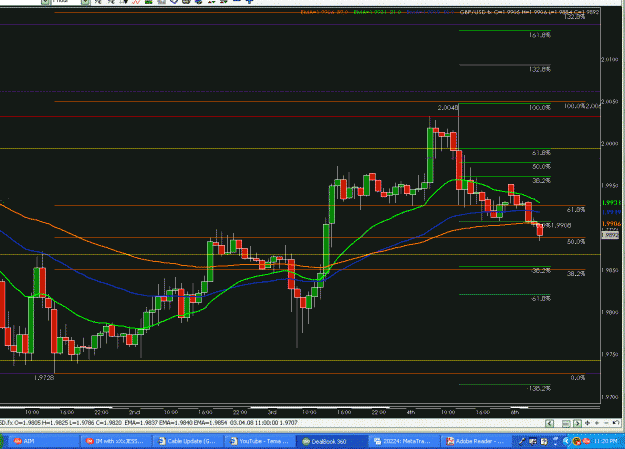Open the Cable Update taskbar window
The image size is (625, 449).
pyautogui.click(x=189, y=441)
